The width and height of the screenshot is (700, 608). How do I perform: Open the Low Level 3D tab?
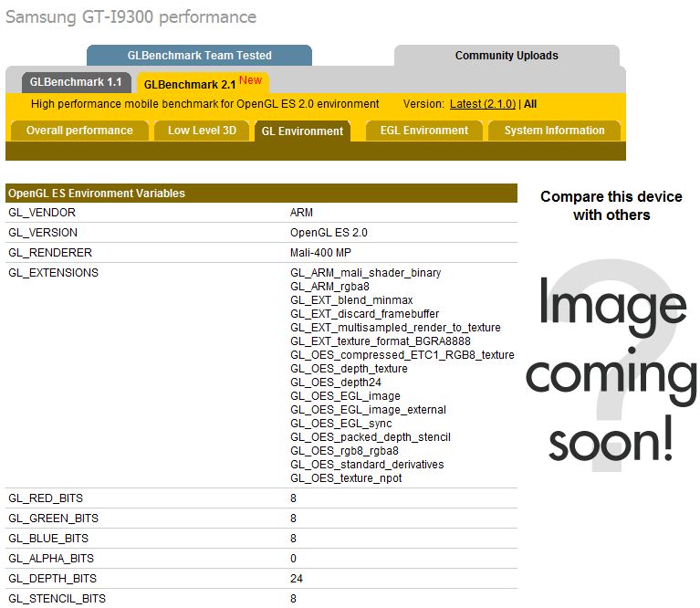coord(202,131)
